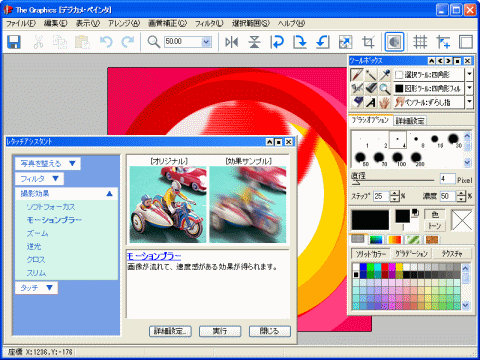This screenshot has height=360, width=480.
Task: Click the 詳細設定 button in assistant dialog
Action: point(170,331)
